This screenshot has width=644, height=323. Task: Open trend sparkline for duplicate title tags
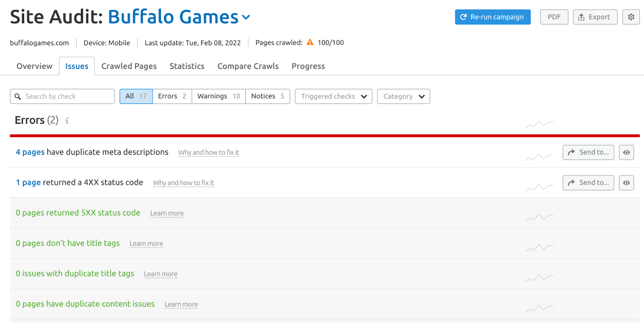pyautogui.click(x=539, y=278)
